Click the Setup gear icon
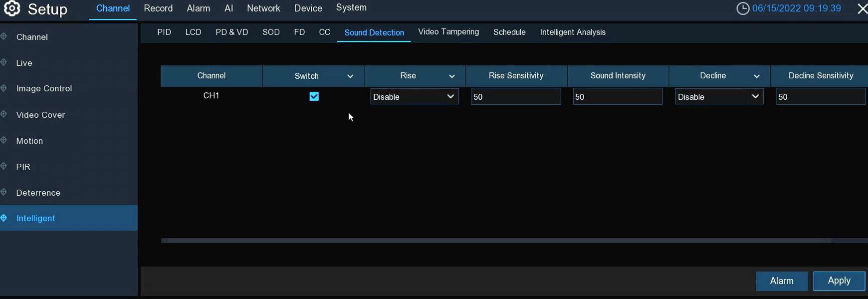Viewport: 868px width, 299px height. click(12, 8)
